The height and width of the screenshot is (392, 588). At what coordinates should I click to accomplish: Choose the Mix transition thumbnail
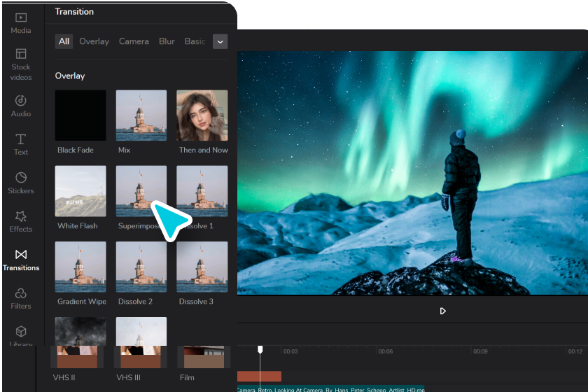point(141,115)
